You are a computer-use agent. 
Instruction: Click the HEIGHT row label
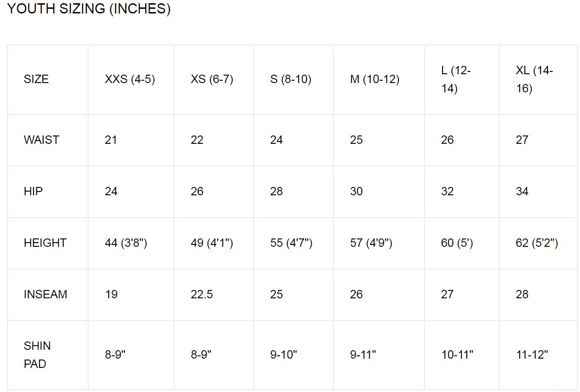(x=45, y=243)
